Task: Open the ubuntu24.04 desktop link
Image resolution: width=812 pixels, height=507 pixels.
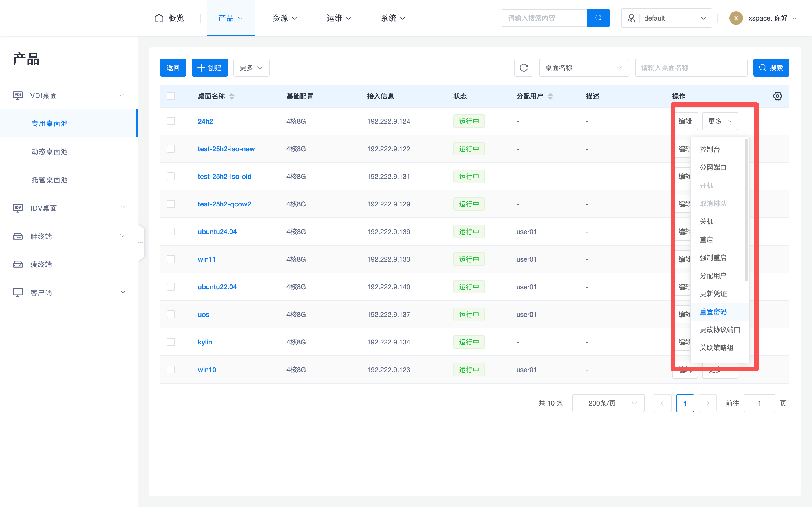Action: (x=217, y=232)
